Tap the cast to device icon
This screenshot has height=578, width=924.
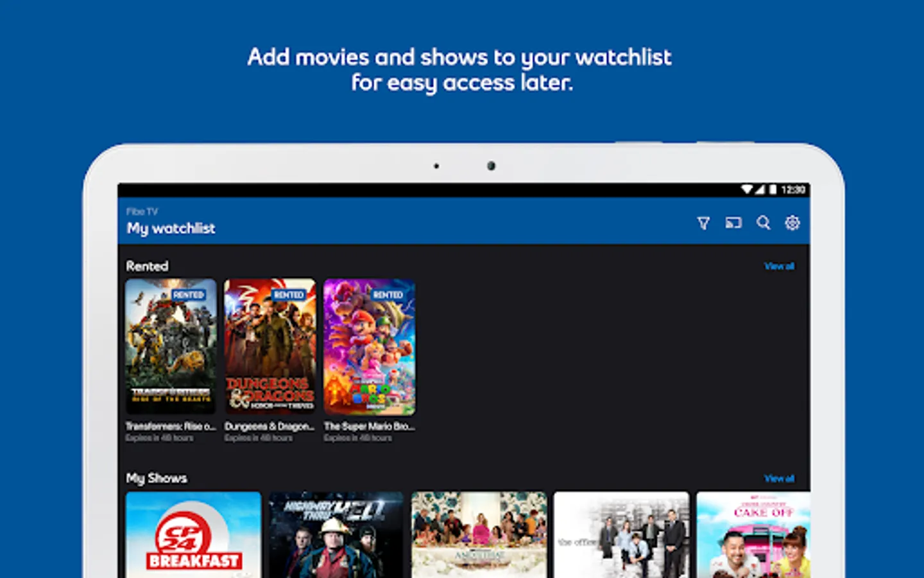[x=733, y=223]
